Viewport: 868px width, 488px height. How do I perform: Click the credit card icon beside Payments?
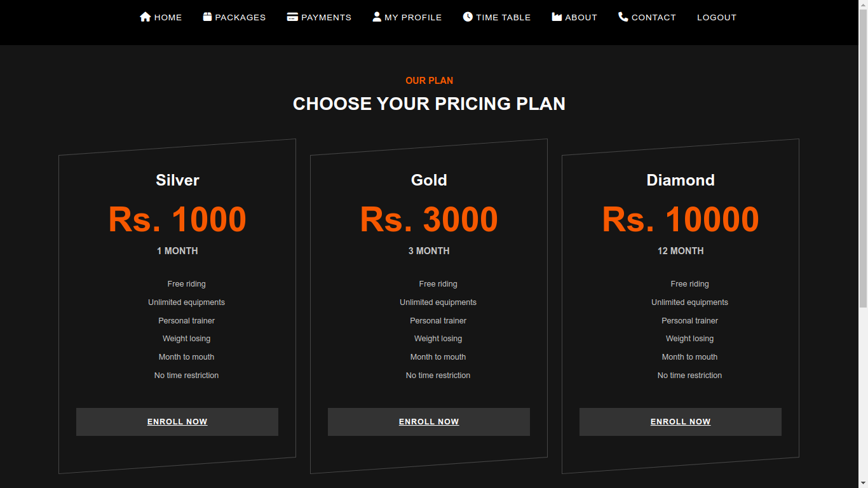coord(292,17)
